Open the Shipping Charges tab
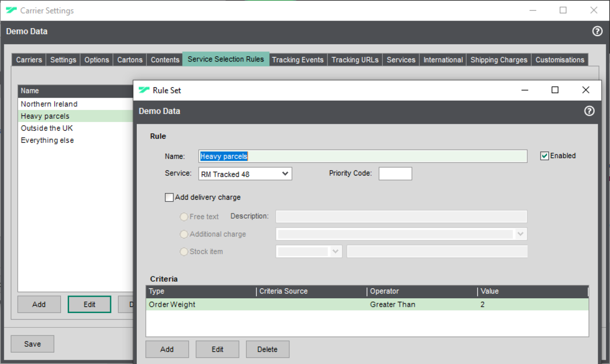The height and width of the screenshot is (364, 610). [x=499, y=60]
